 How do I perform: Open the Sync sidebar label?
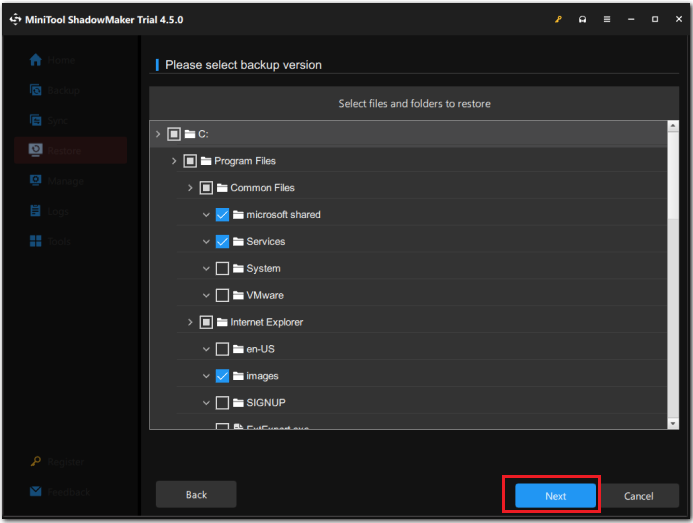point(58,121)
